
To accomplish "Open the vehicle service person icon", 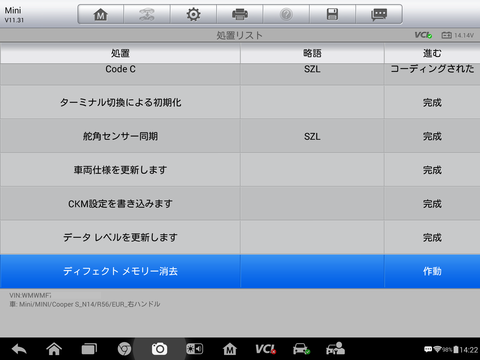I will pyautogui.click(x=335, y=349).
